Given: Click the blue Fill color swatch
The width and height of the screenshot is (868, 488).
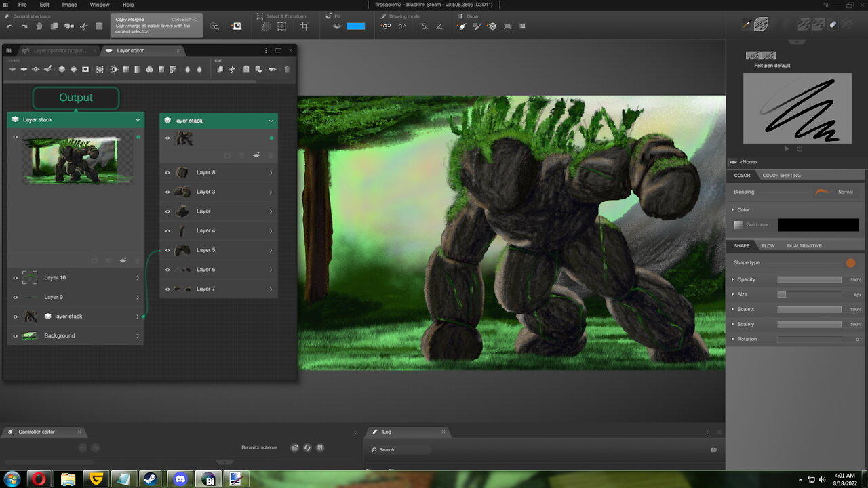Looking at the screenshot, I should [x=356, y=26].
